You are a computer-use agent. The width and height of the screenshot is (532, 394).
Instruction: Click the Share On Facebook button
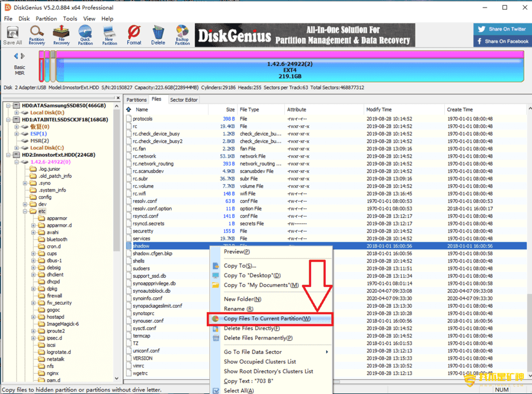[502, 42]
